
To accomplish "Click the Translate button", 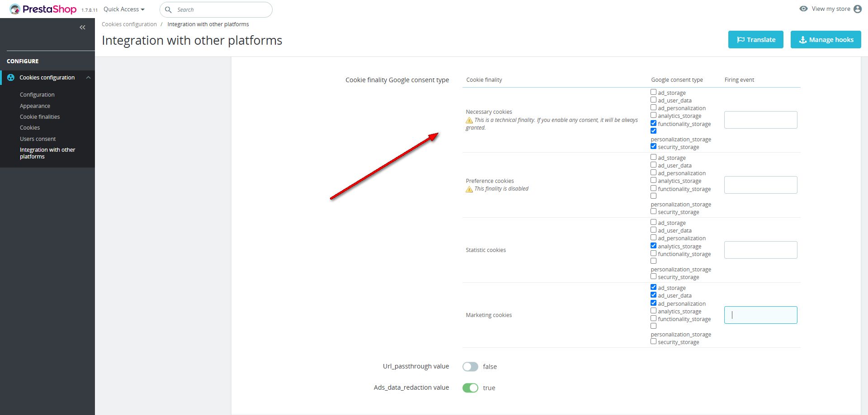I will click(x=756, y=40).
